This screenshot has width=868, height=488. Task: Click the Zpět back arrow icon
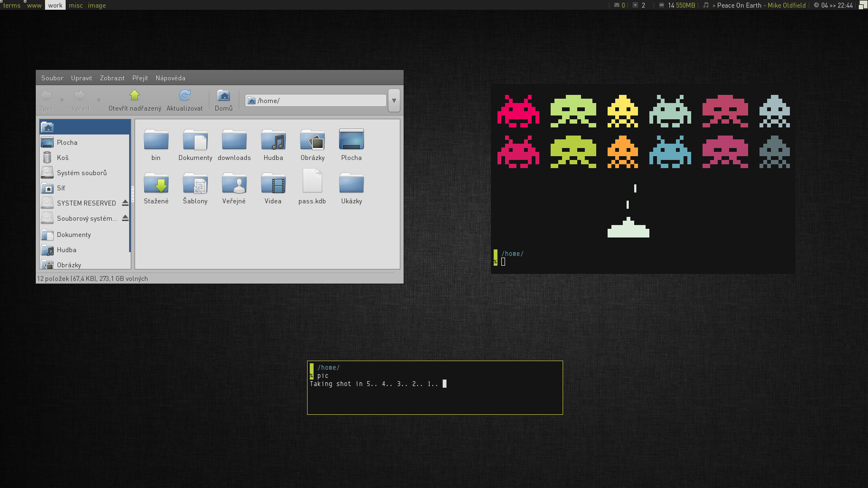[x=46, y=95]
